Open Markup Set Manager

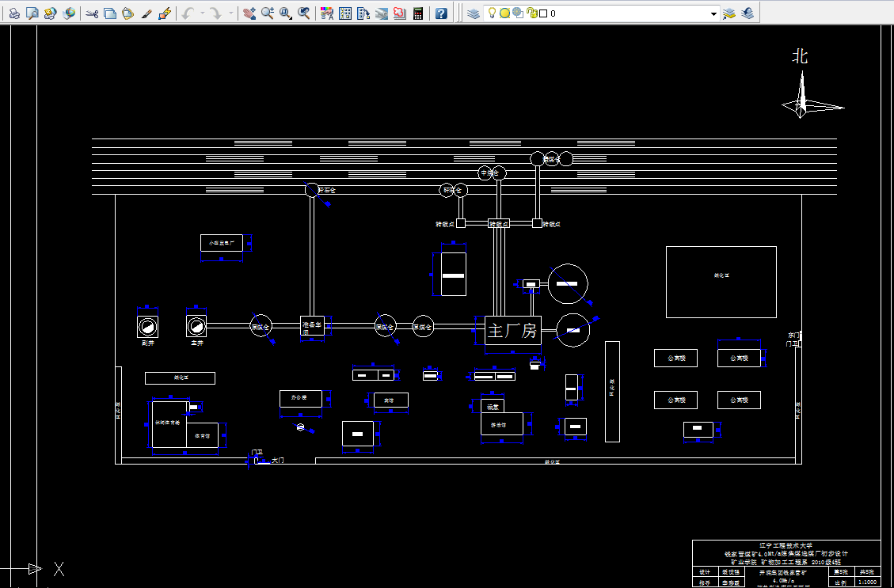click(x=400, y=13)
